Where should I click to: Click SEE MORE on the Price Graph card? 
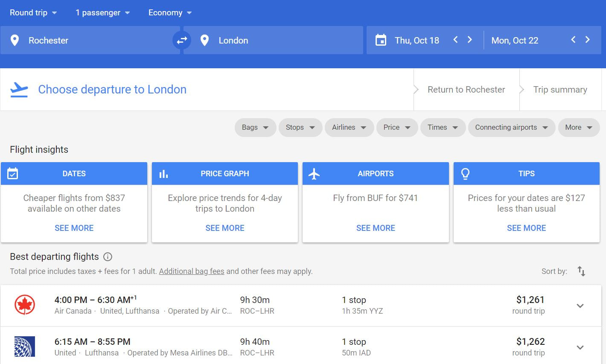click(225, 228)
